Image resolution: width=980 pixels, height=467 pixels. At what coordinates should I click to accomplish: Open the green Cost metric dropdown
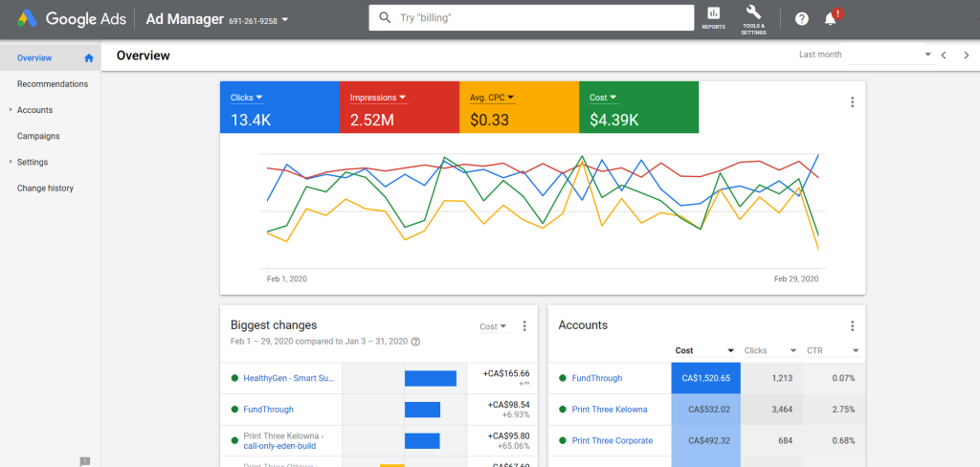point(603,98)
